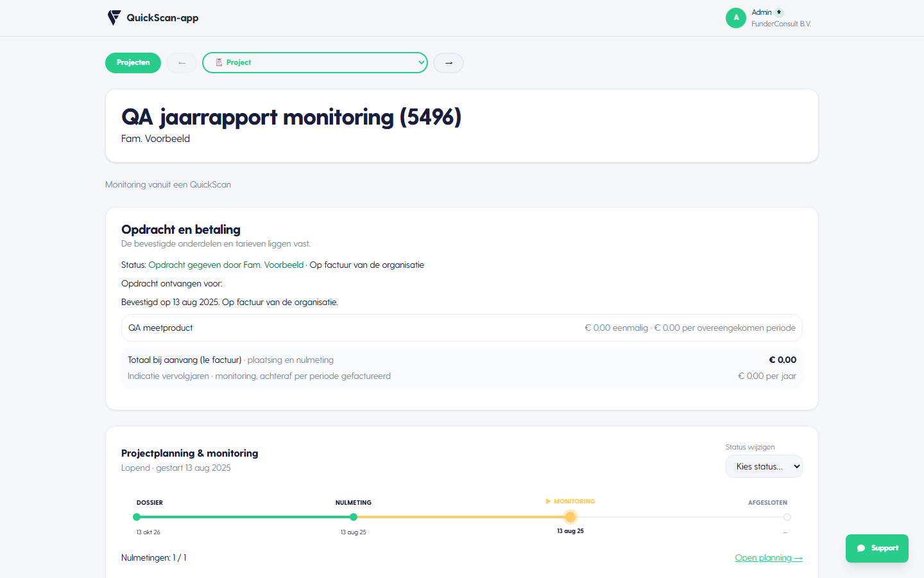Select the Afgesloten timeline point

(787, 517)
